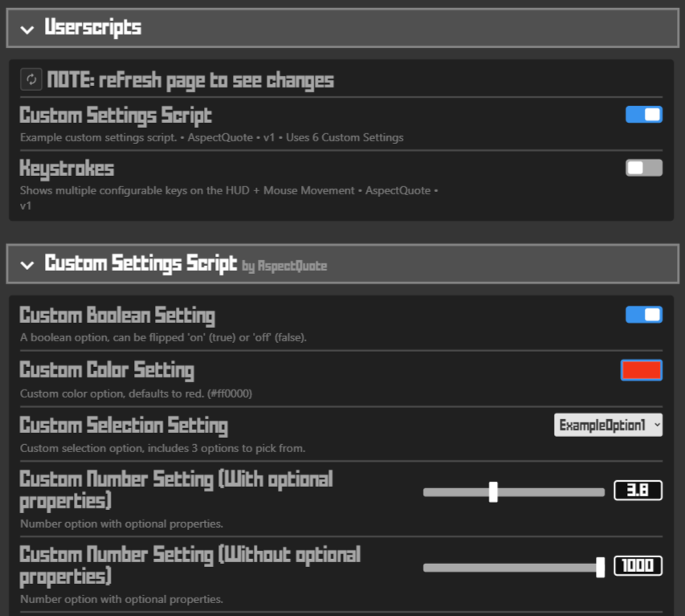Select the 3.8 value box to edit it
This screenshot has height=616, width=685.
point(638,490)
